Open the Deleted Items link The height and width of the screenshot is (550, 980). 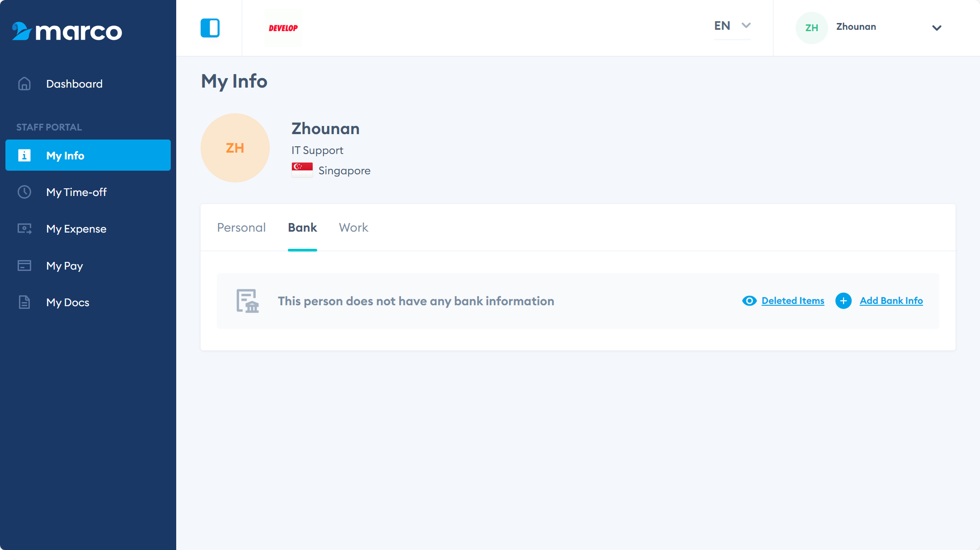792,301
